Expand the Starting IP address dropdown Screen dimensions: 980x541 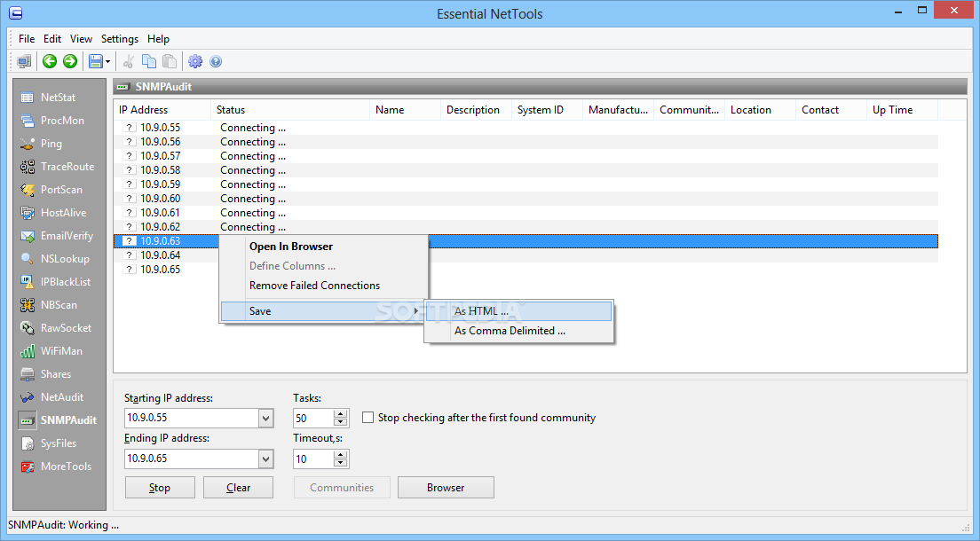click(x=265, y=419)
